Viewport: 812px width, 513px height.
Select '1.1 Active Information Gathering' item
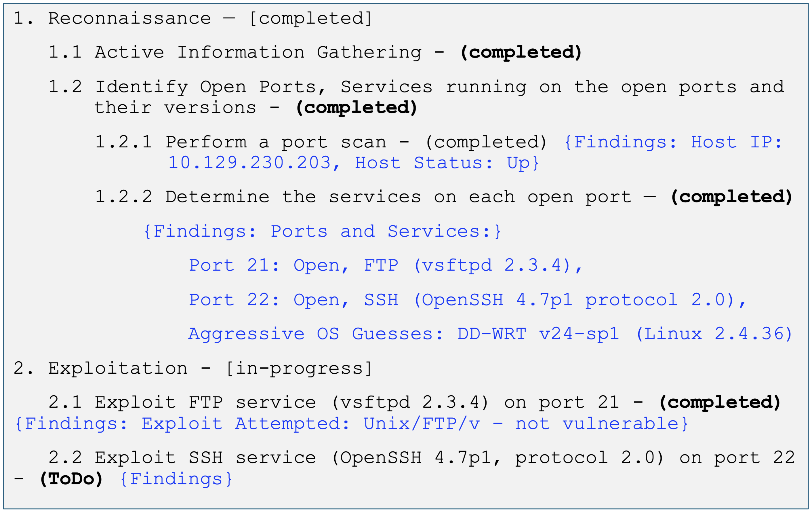[234, 52]
